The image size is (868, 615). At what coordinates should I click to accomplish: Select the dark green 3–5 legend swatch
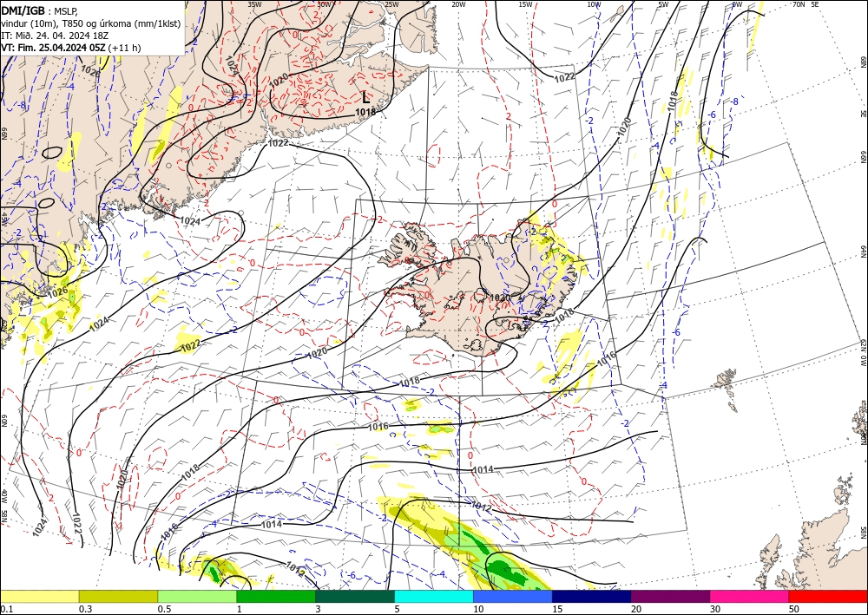(x=355, y=596)
